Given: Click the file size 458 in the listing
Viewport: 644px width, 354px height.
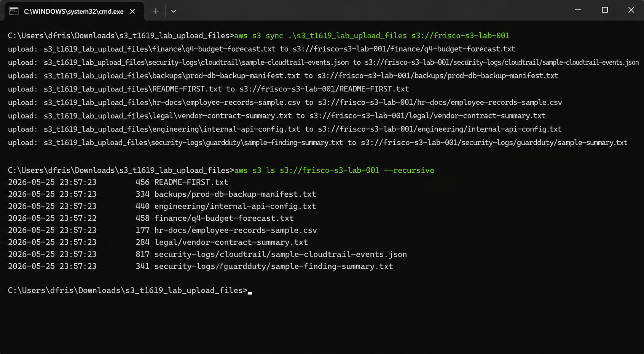Looking at the screenshot, I should (x=143, y=218).
